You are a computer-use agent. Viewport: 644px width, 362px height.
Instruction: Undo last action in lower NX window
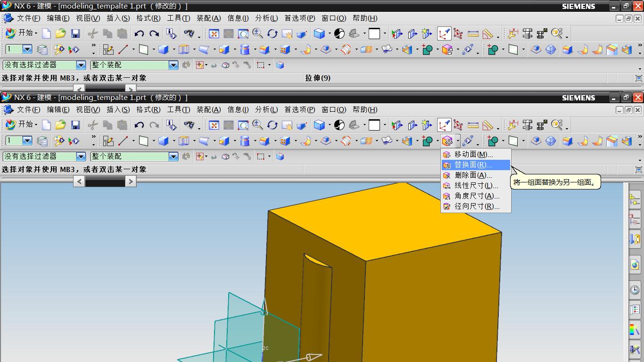(139, 125)
